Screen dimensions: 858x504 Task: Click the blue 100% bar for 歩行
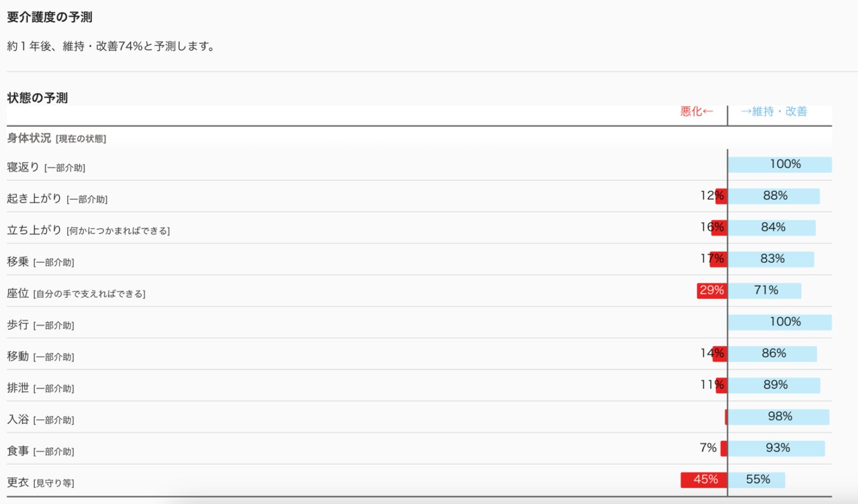coord(780,322)
